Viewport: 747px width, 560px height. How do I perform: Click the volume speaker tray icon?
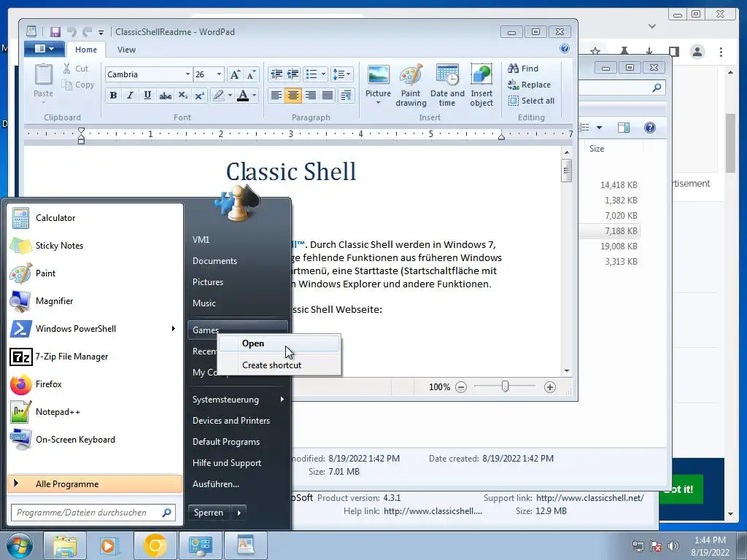[673, 545]
